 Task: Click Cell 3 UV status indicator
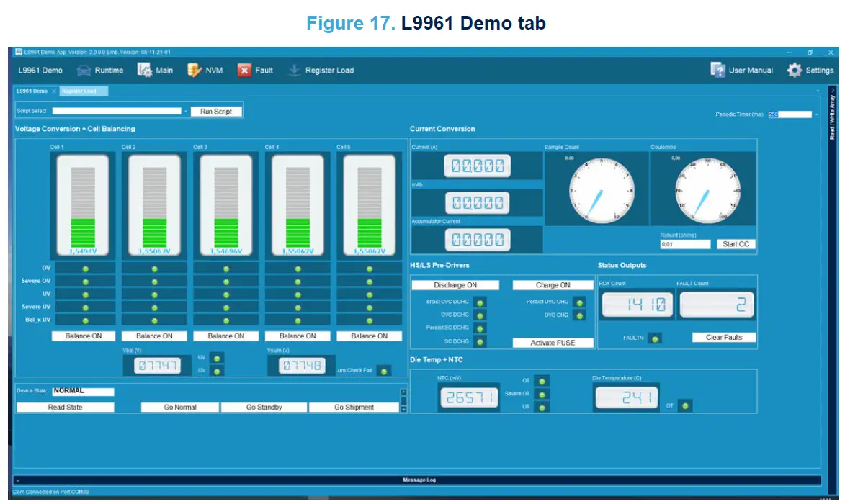[226, 294]
